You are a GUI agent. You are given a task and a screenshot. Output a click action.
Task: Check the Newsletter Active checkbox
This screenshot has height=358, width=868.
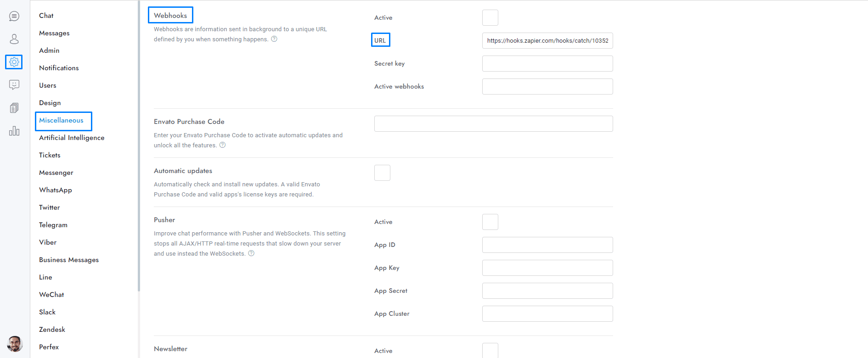(490, 350)
